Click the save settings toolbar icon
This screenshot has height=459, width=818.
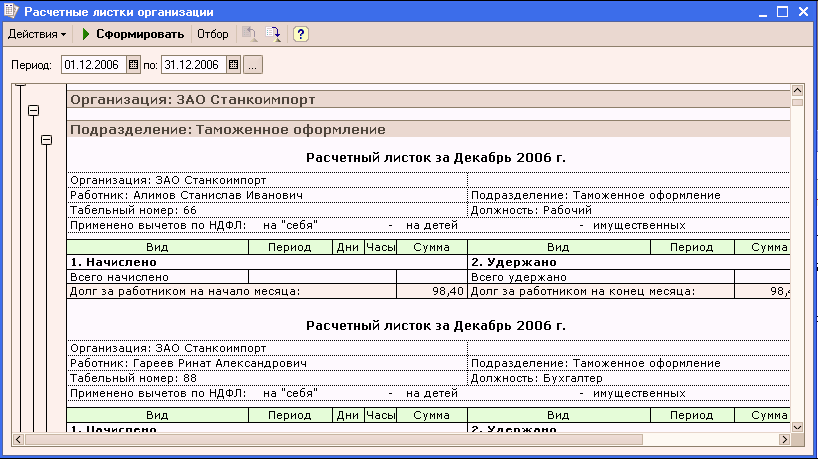(x=275, y=34)
